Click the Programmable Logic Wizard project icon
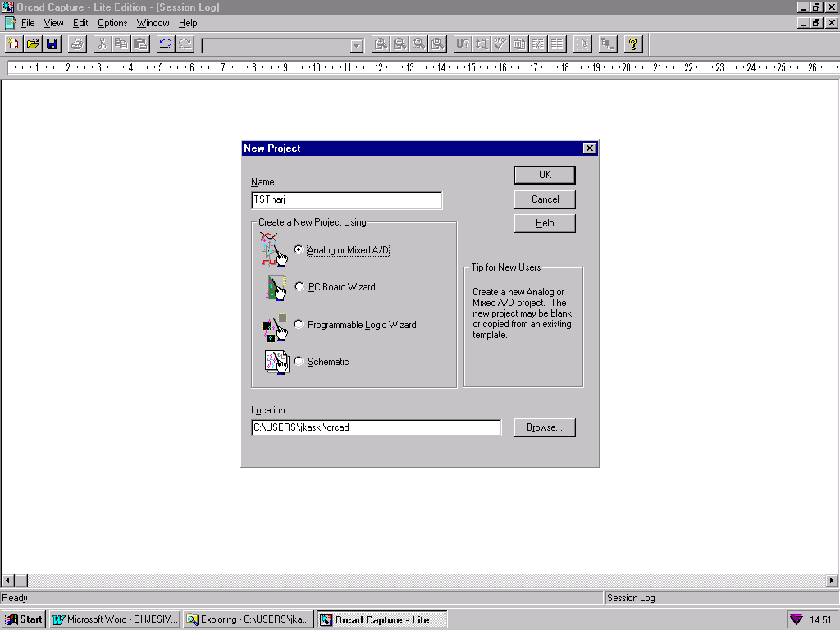 [x=276, y=328]
